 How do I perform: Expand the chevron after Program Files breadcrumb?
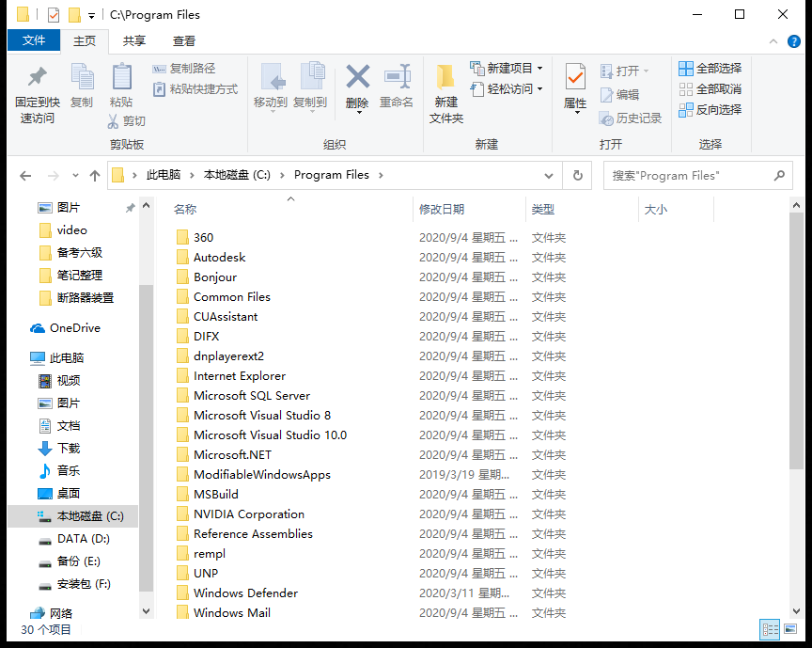point(381,175)
